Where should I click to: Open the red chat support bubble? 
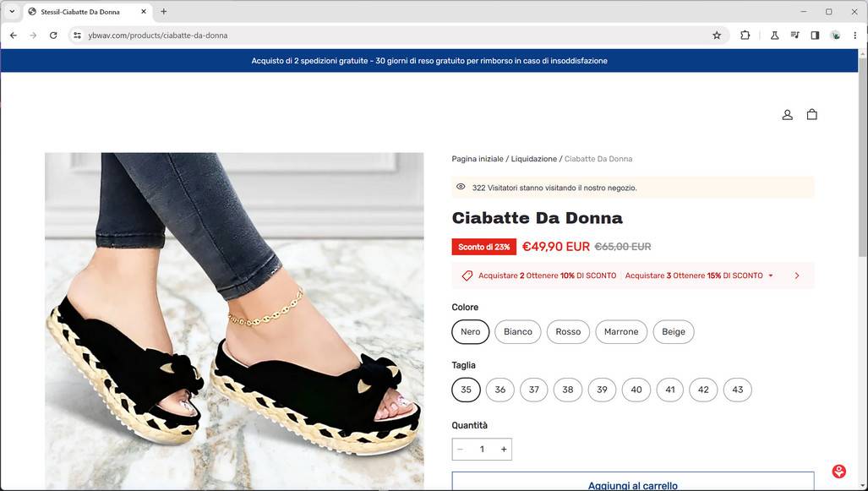[x=838, y=471]
